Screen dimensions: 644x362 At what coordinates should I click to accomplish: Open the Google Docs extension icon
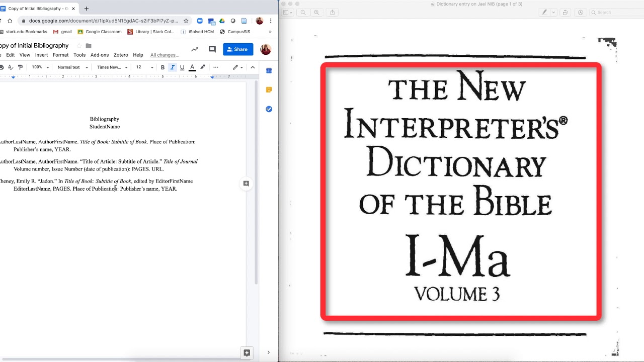tap(244, 21)
